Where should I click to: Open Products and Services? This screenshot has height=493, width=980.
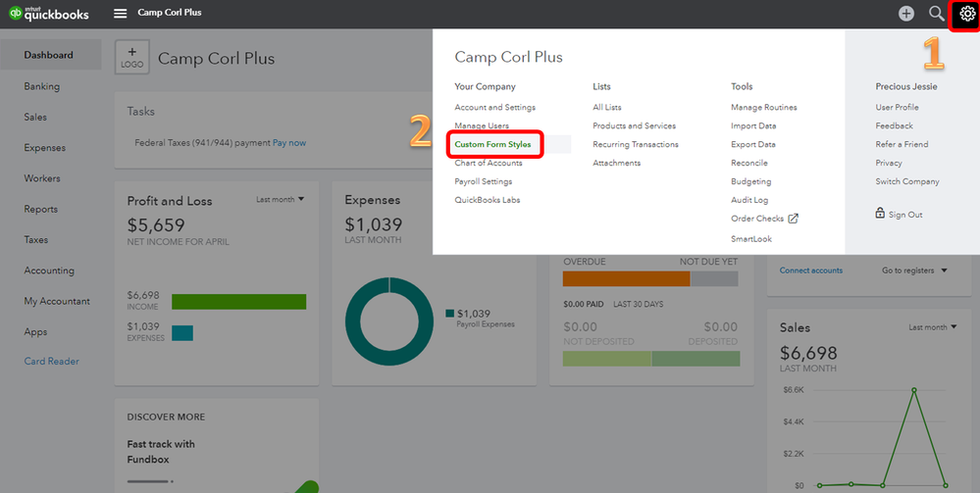click(x=635, y=125)
